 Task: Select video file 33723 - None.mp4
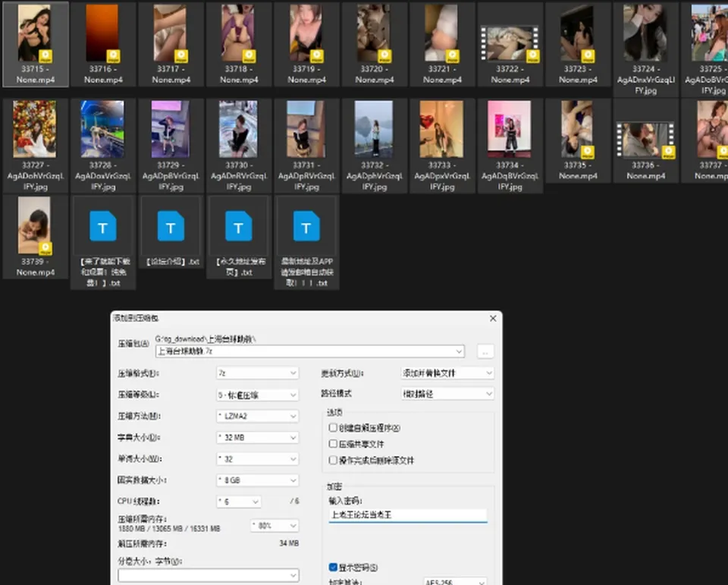578,44
